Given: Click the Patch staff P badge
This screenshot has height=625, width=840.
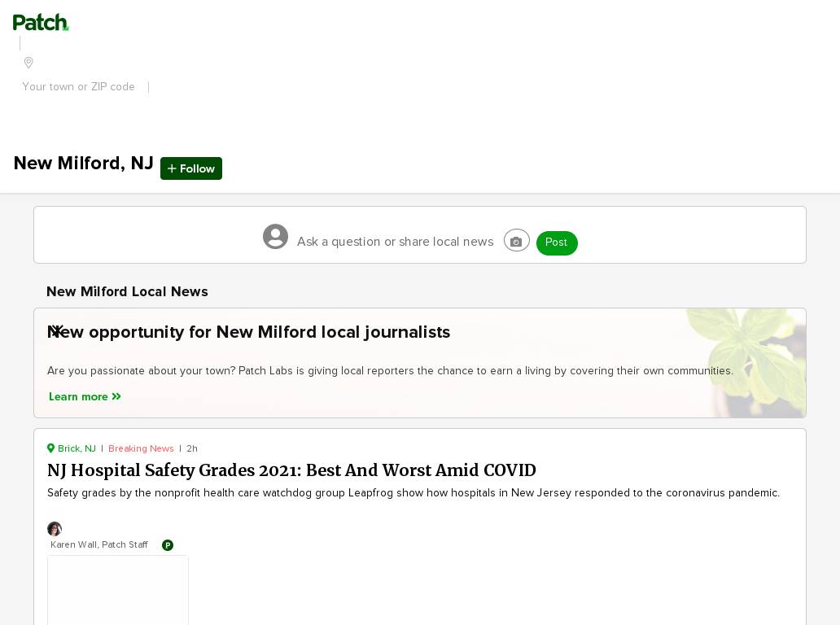Looking at the screenshot, I should pos(168,545).
